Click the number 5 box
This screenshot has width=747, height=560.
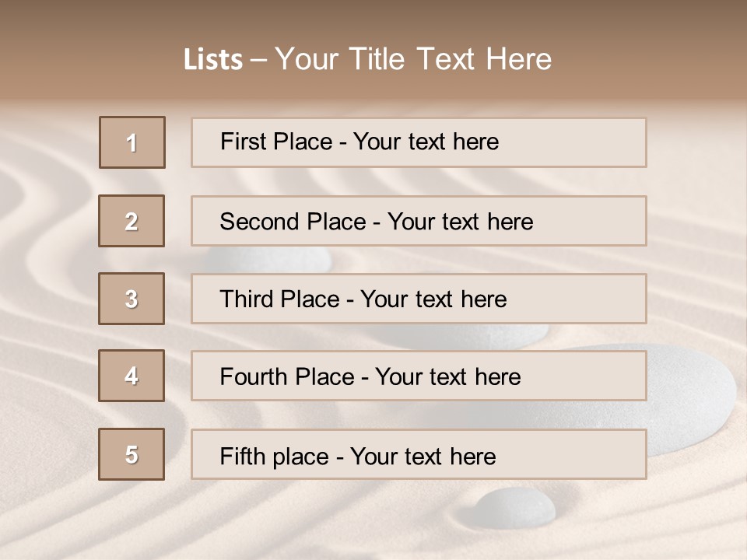pos(132,454)
